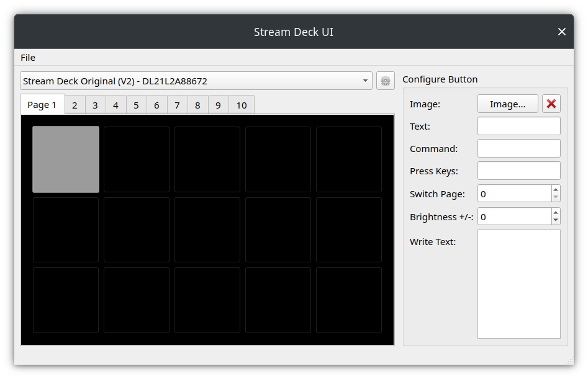This screenshot has height=379, width=588.
Task: Select middle row first deck key
Action: tap(66, 230)
